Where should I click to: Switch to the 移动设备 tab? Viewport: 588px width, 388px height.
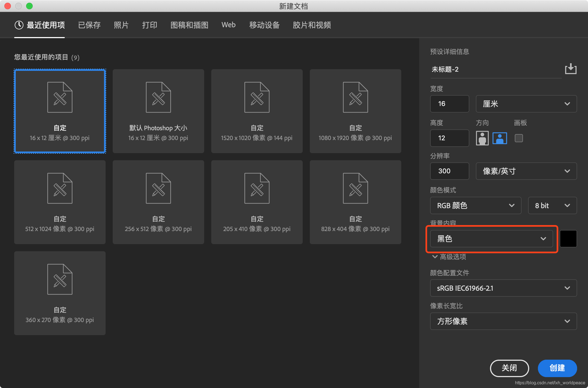[265, 25]
